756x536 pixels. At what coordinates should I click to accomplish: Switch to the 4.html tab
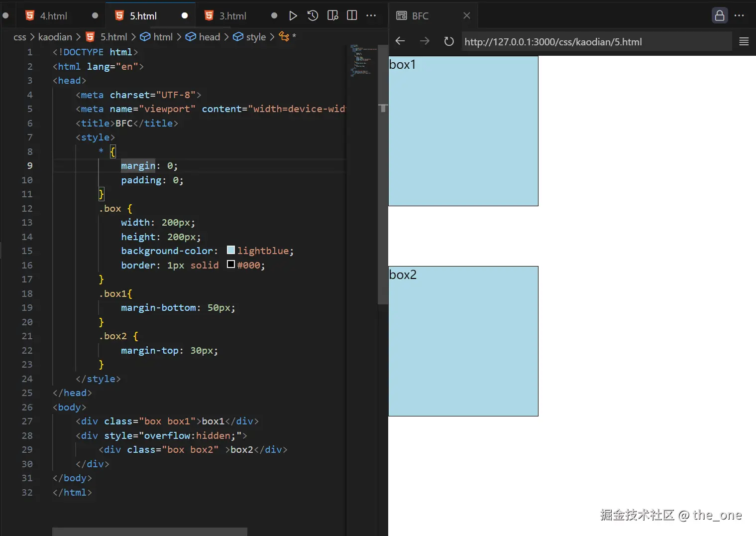pyautogui.click(x=53, y=16)
